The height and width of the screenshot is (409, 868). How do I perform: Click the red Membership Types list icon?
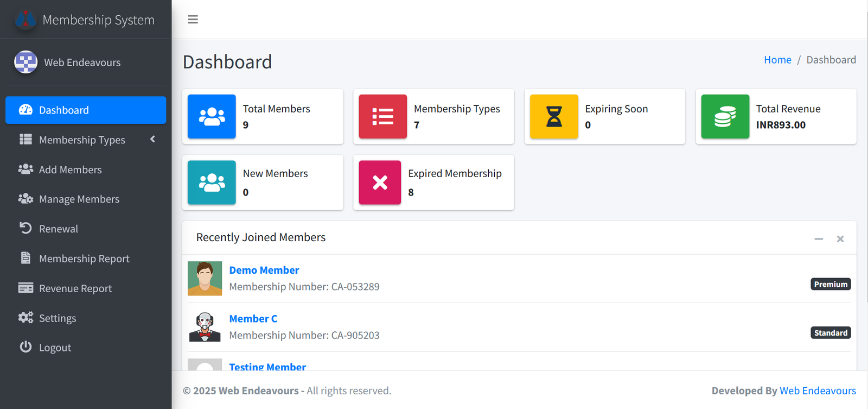click(x=382, y=116)
